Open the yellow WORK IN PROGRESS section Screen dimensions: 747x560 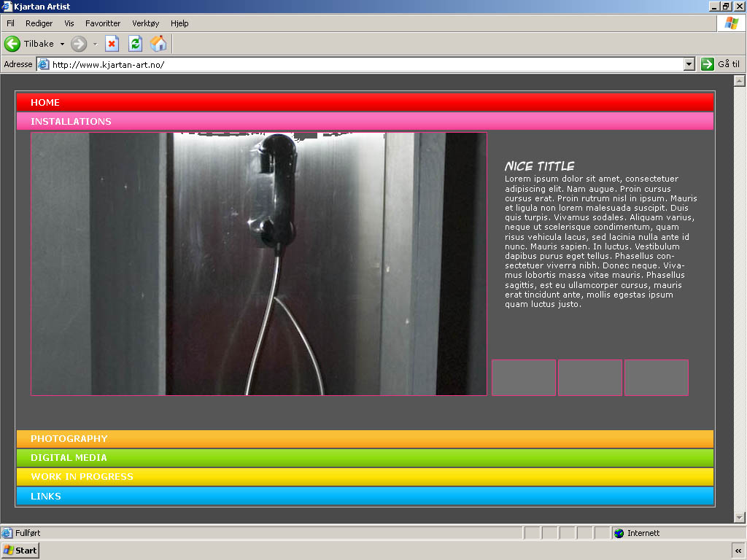365,477
